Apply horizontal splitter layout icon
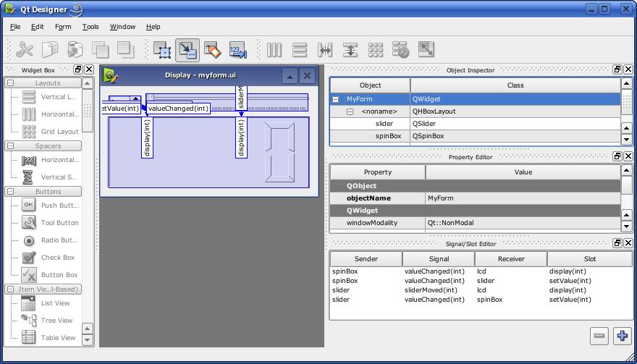The image size is (637, 364). [x=325, y=50]
